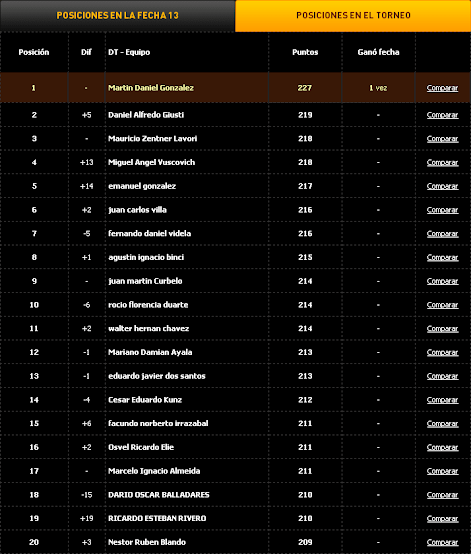The image size is (471, 554).
Task: Click the DT - Equipo column header
Action: (x=129, y=52)
